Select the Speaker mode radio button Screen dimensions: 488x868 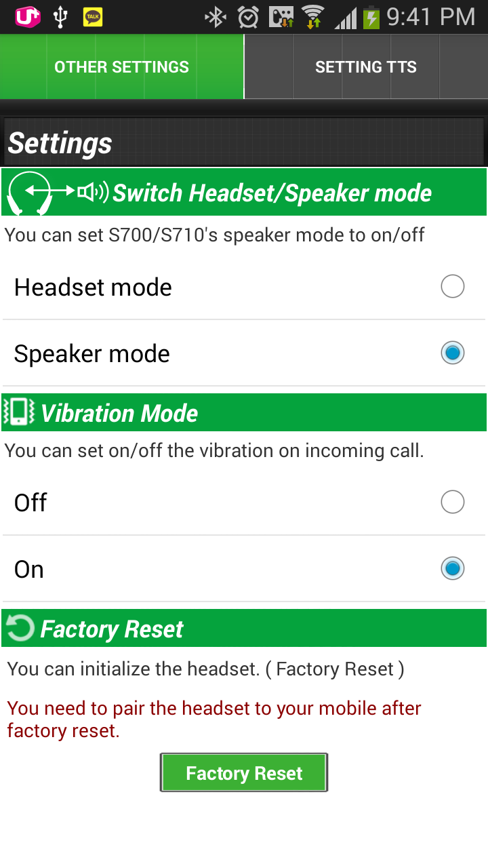tap(452, 353)
